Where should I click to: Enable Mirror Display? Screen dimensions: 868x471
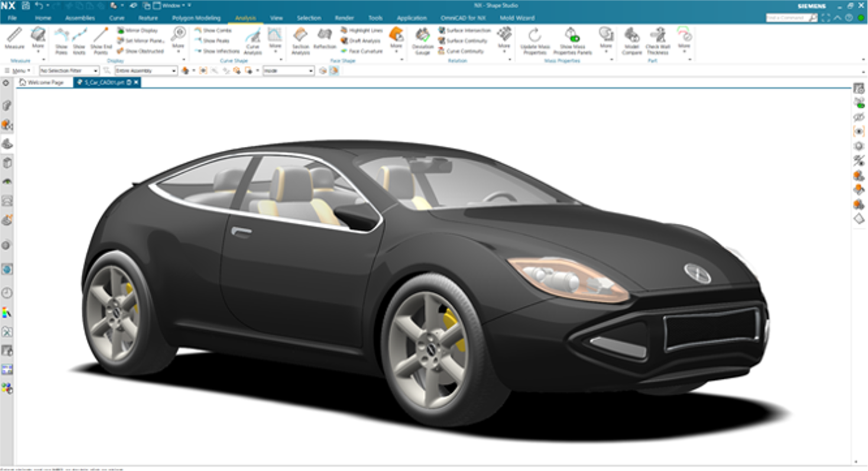(x=137, y=30)
